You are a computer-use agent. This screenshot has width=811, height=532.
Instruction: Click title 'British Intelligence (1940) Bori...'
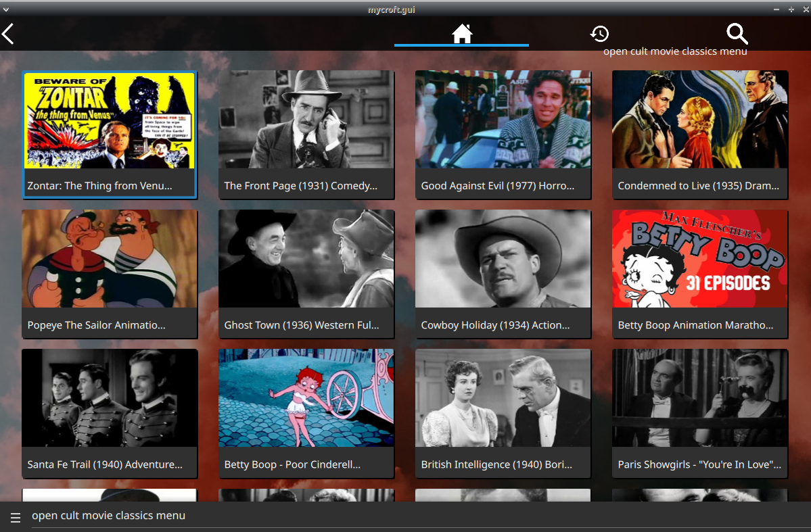pyautogui.click(x=496, y=464)
